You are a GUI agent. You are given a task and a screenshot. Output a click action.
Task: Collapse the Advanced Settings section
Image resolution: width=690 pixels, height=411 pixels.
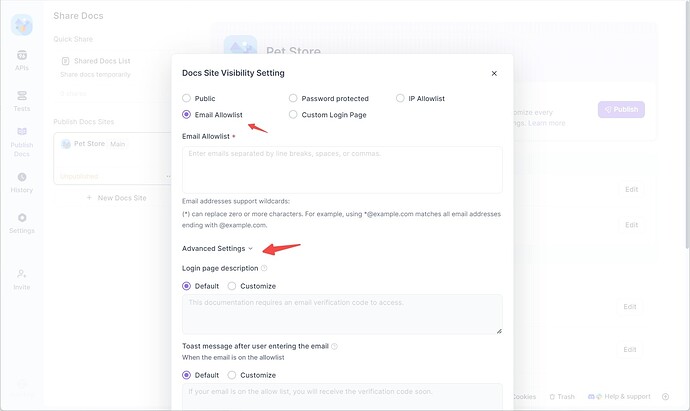click(x=217, y=248)
